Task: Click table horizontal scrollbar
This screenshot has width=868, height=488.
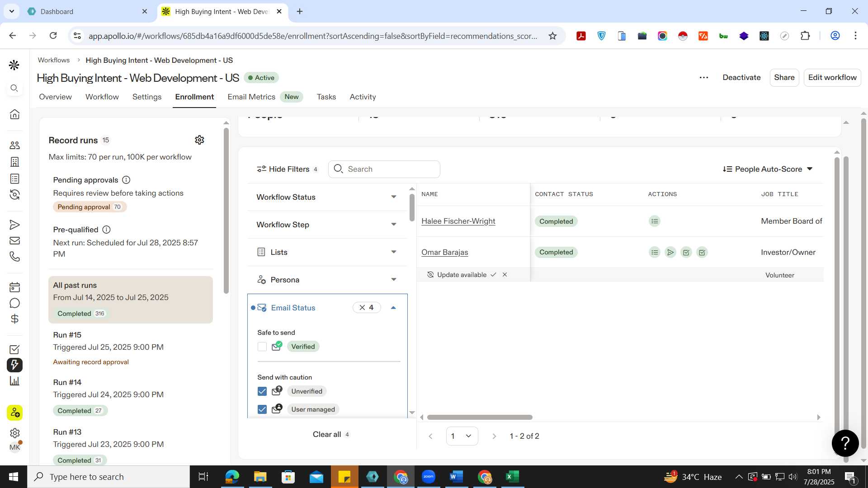Action: (x=480, y=417)
